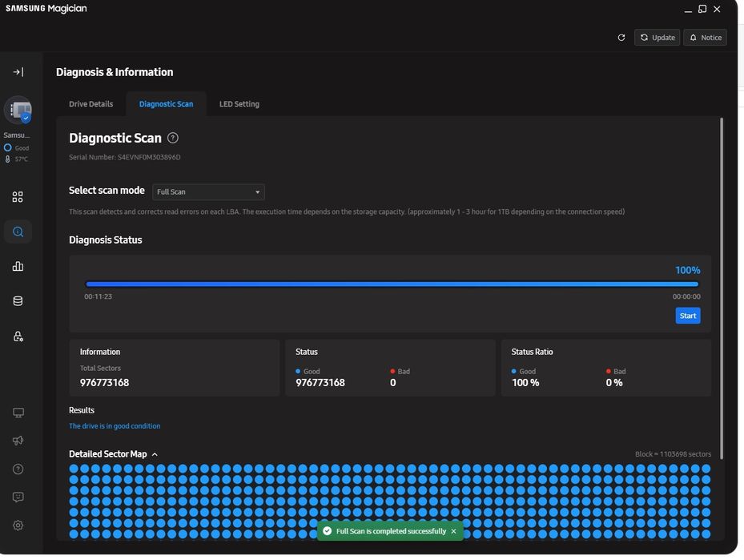The width and height of the screenshot is (744, 560).
Task: Click the vertical scrollbar of scan panel
Action: tap(722, 288)
